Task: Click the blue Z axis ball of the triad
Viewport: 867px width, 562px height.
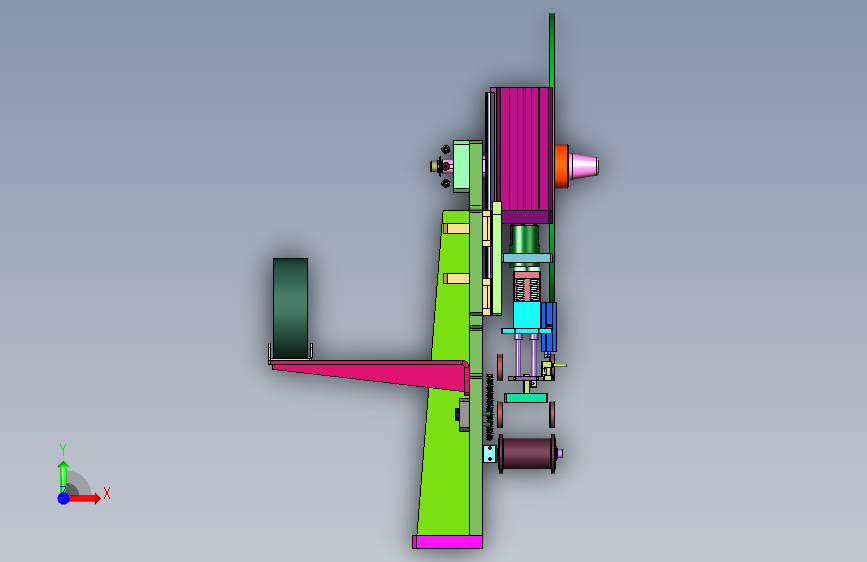Action: (64, 498)
